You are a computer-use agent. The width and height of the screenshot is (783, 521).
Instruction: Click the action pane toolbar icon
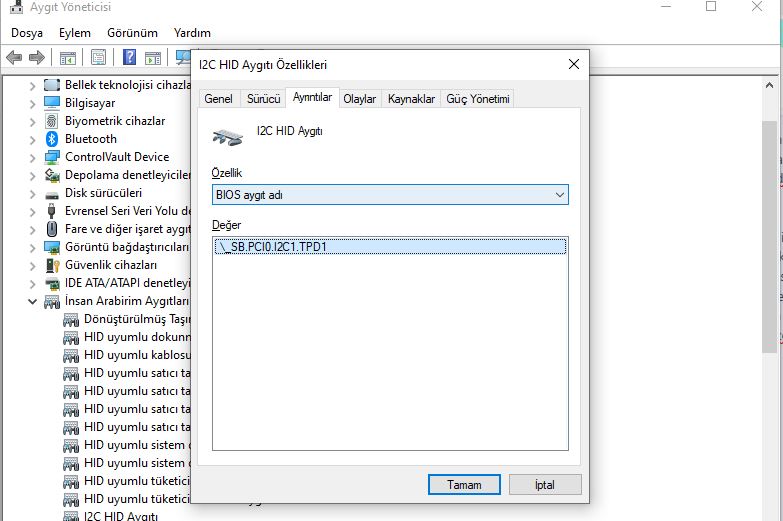pos(153,58)
